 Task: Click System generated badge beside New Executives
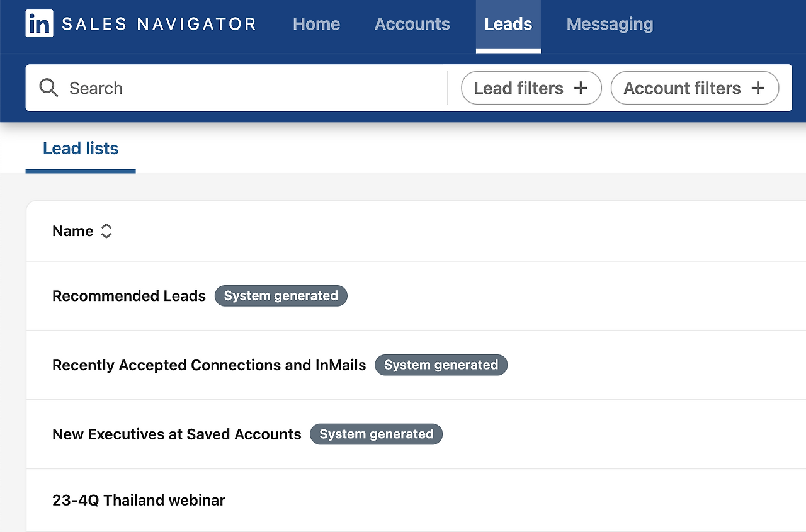pyautogui.click(x=376, y=434)
